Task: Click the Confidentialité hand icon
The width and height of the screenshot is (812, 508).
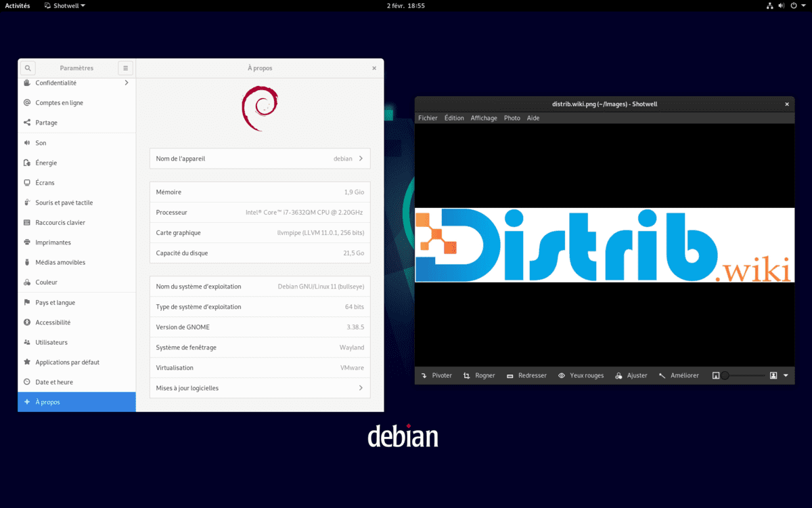Action: pyautogui.click(x=27, y=83)
